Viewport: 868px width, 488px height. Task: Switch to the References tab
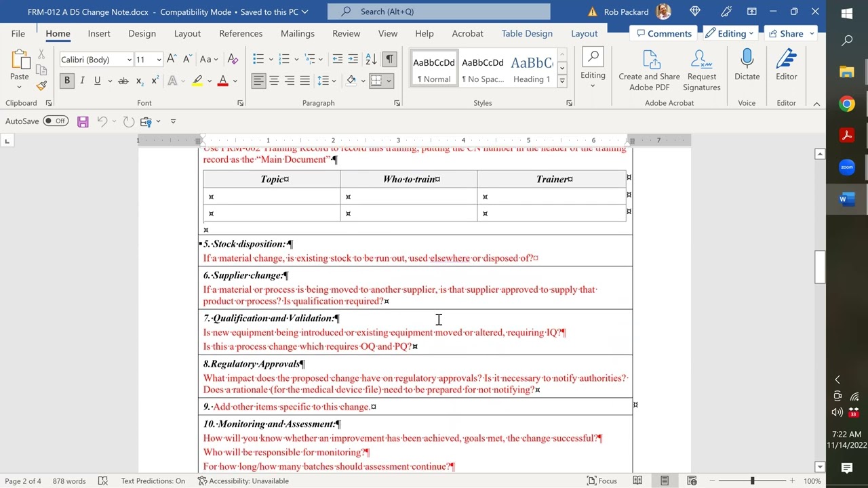click(x=241, y=33)
